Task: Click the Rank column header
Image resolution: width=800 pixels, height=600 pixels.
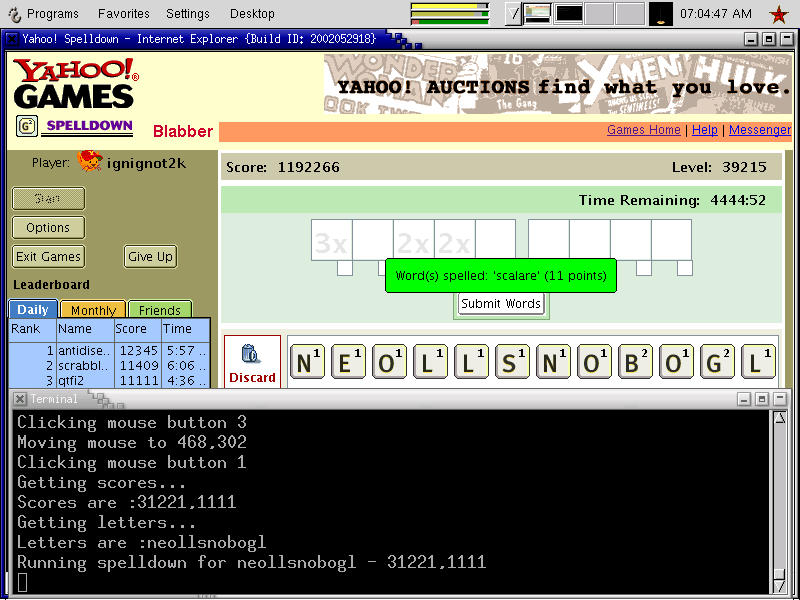Action: coord(32,329)
